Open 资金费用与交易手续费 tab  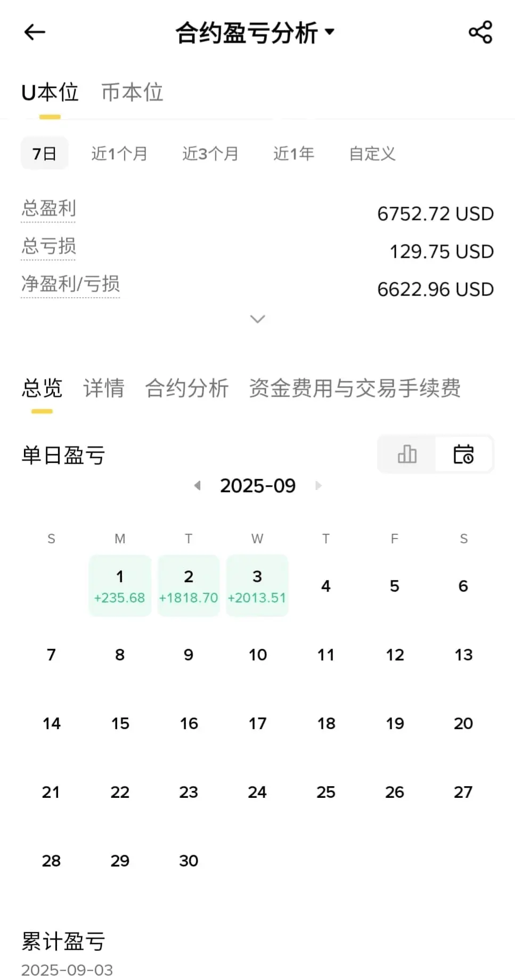point(355,388)
